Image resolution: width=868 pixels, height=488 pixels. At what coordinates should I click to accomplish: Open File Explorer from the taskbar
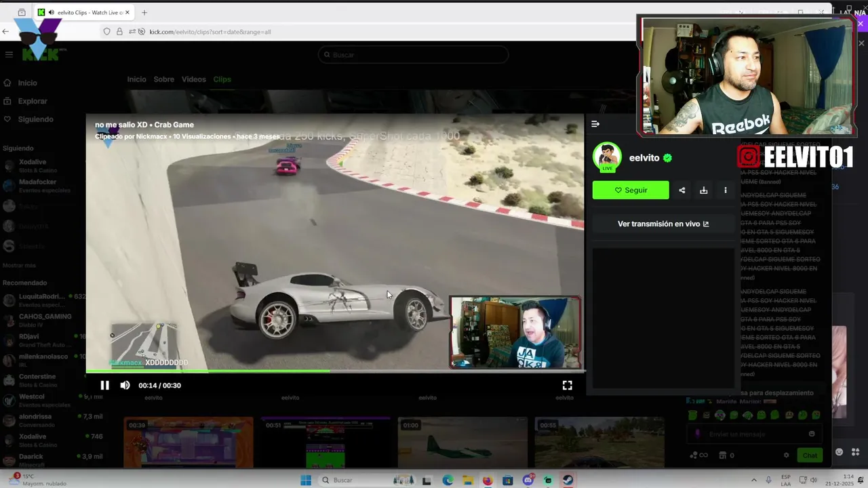click(467, 481)
